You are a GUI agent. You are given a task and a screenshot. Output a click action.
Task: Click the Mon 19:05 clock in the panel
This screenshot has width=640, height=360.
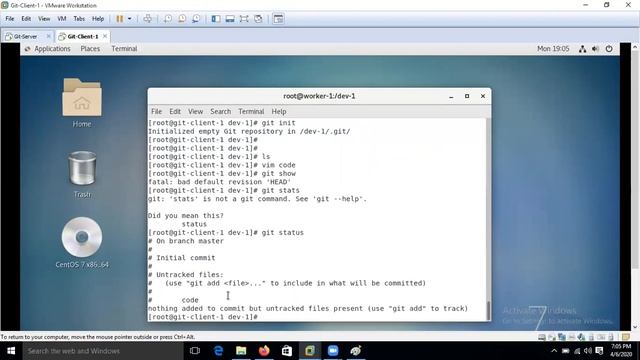click(x=553, y=49)
